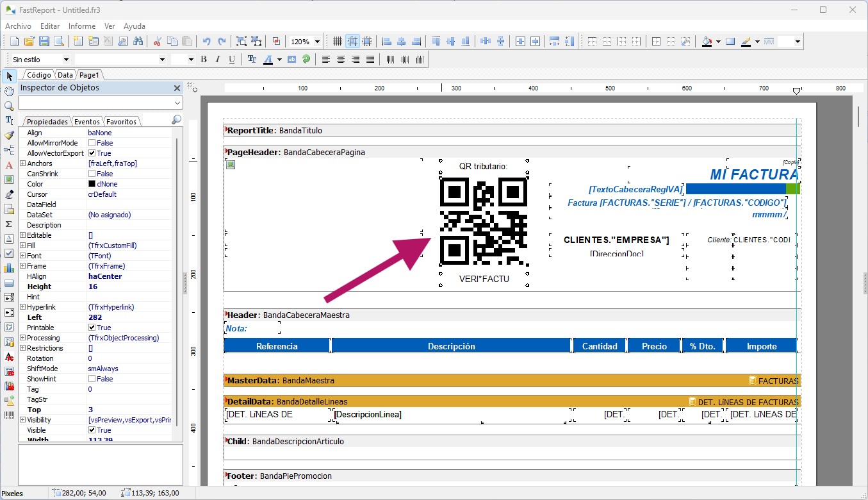Toggle the Show grid icon
The width and height of the screenshot is (868, 500).
click(338, 42)
